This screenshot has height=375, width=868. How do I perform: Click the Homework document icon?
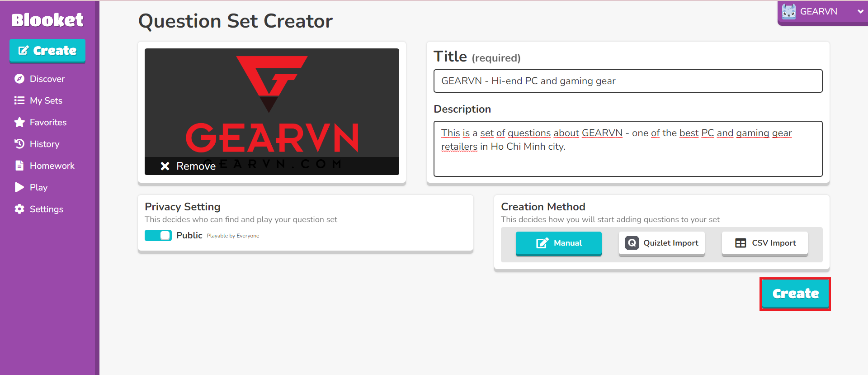click(x=19, y=166)
